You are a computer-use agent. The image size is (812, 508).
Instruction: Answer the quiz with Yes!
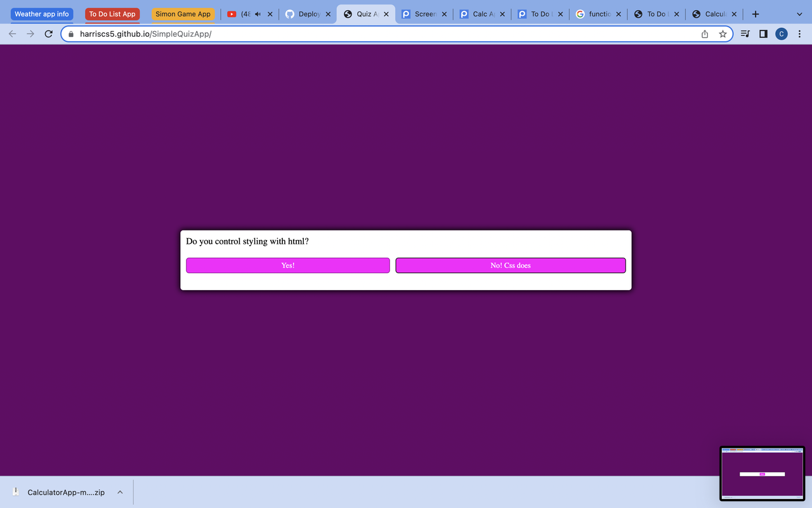tap(287, 265)
